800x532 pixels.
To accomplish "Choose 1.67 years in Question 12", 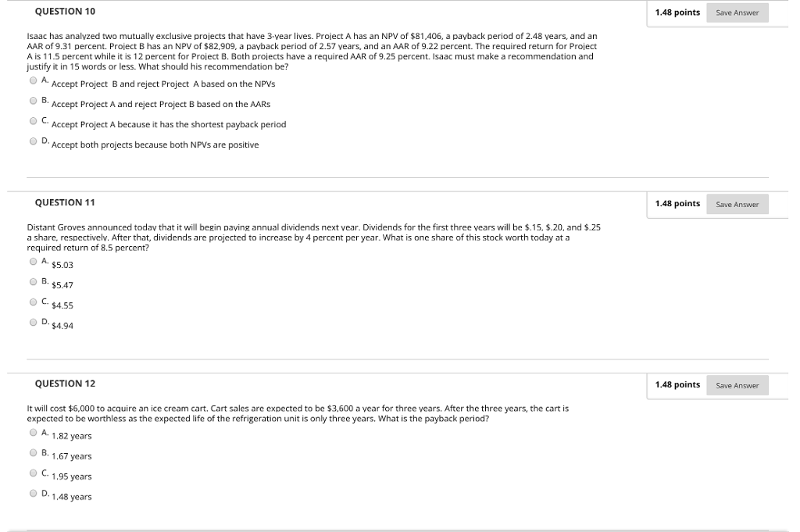I will point(32,455).
